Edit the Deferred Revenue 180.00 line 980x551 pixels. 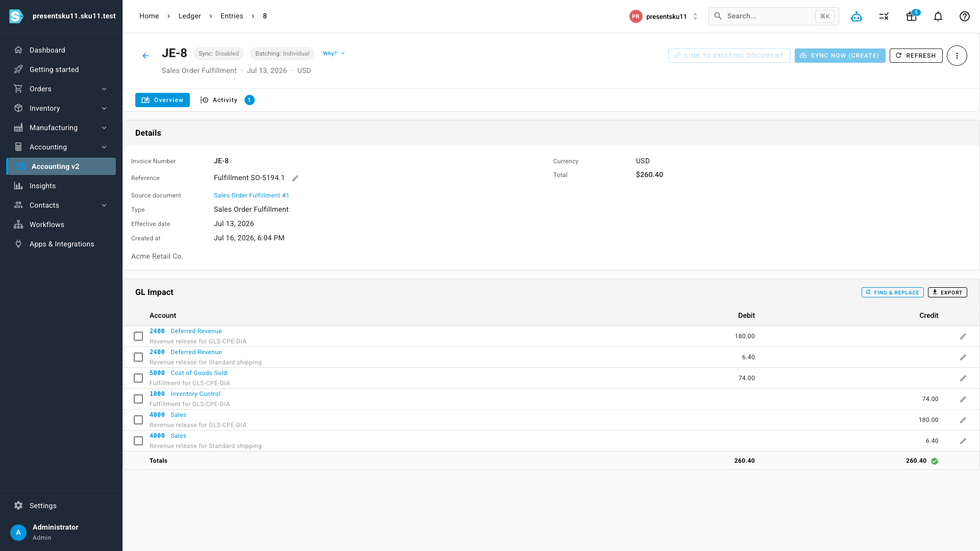coord(963,336)
